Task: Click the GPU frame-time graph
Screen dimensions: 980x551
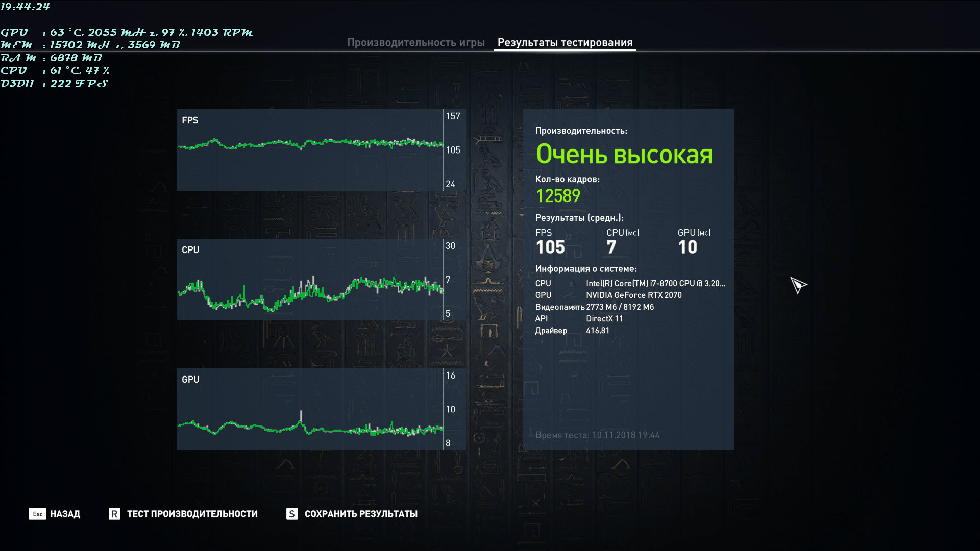Action: tap(310, 409)
